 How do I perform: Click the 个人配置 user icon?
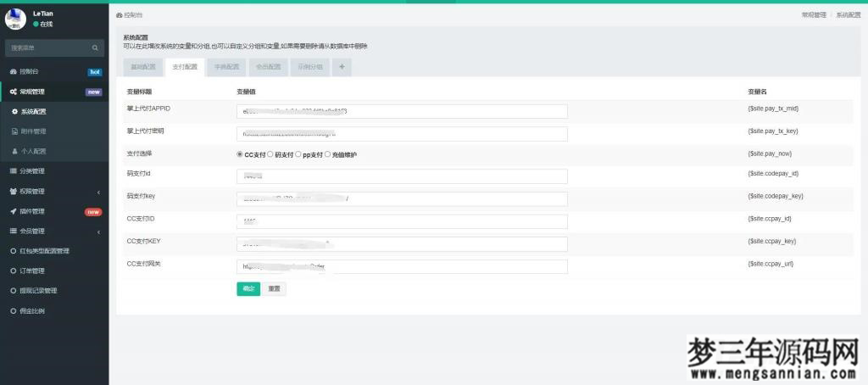click(14, 151)
